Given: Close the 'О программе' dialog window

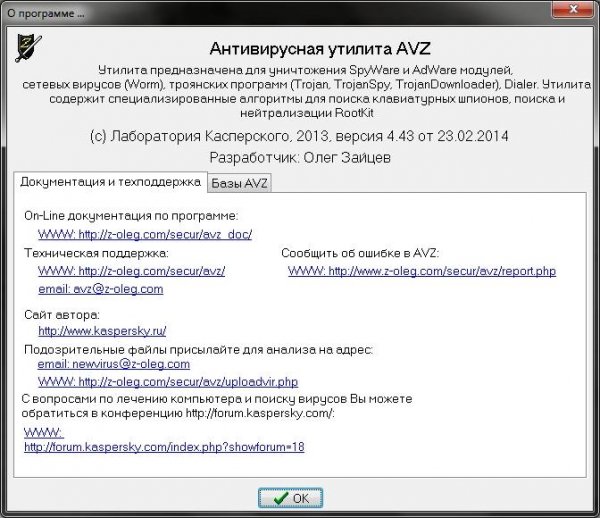Looking at the screenshot, I should [x=572, y=9].
